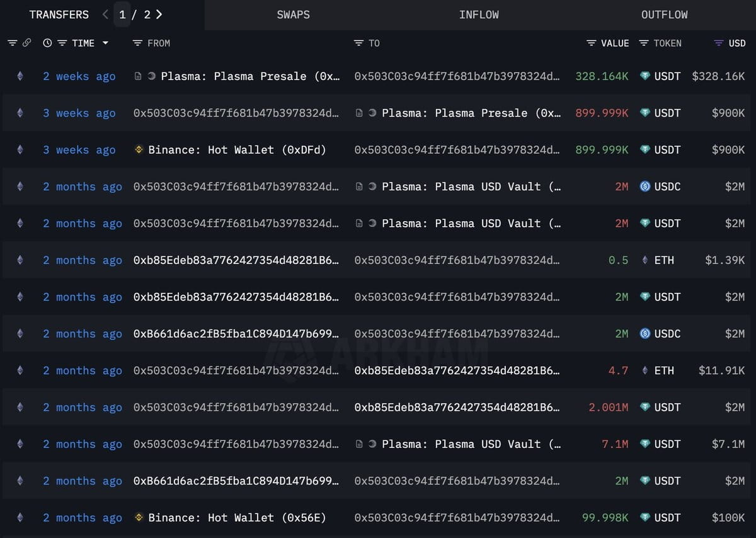Image resolution: width=756 pixels, height=538 pixels.
Task: Switch to the OUTFLOW tab
Action: [x=664, y=14]
